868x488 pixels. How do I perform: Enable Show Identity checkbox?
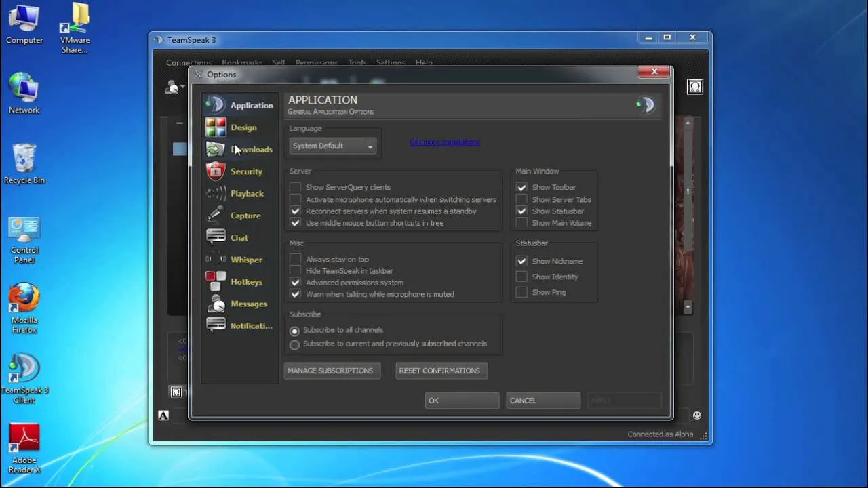(521, 277)
